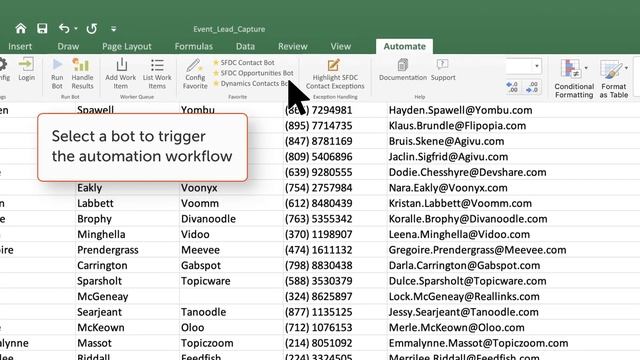Screen dimensions: 640x360
Task: Open Documentation in the Help group
Action: 402,69
